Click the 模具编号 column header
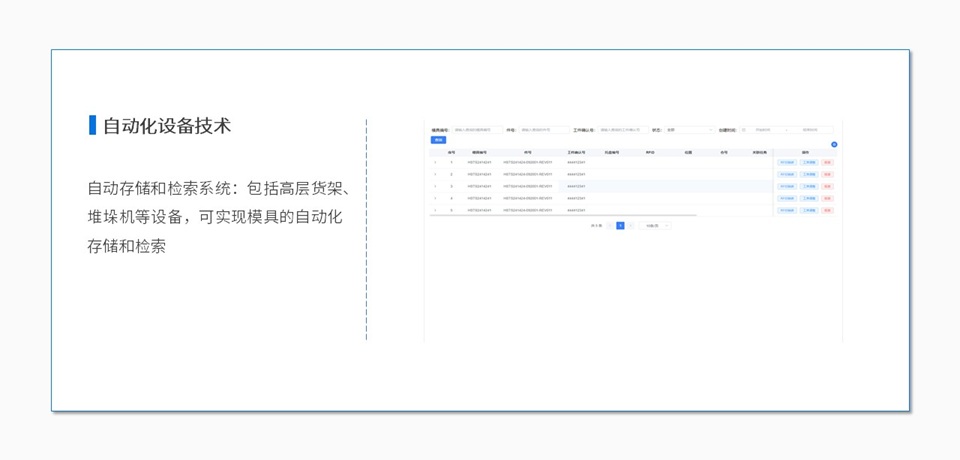 pyautogui.click(x=480, y=152)
